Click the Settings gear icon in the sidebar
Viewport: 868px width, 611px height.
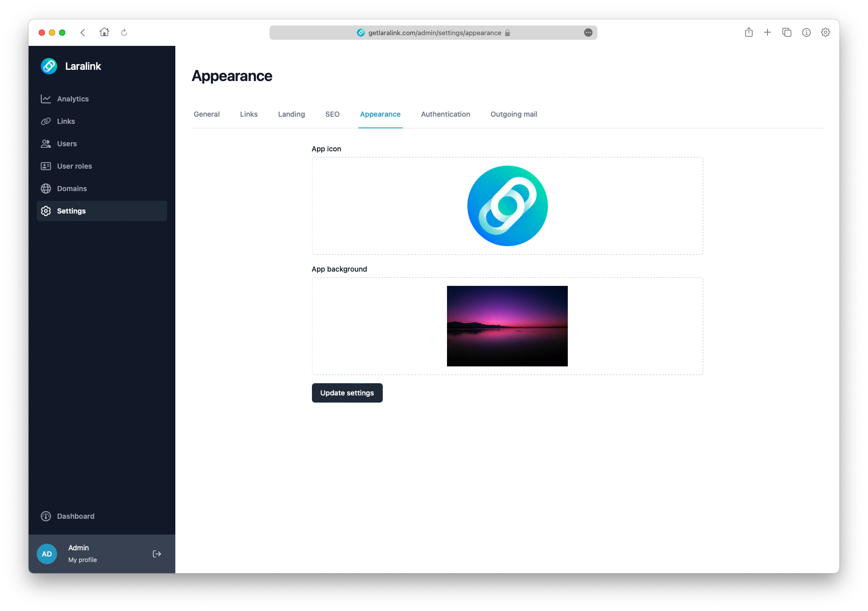(x=46, y=211)
